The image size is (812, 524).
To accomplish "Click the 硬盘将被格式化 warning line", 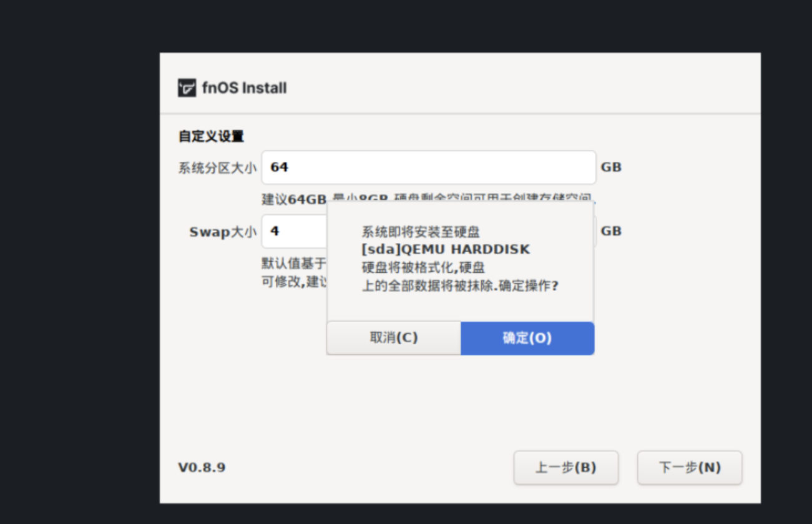I will tap(423, 267).
